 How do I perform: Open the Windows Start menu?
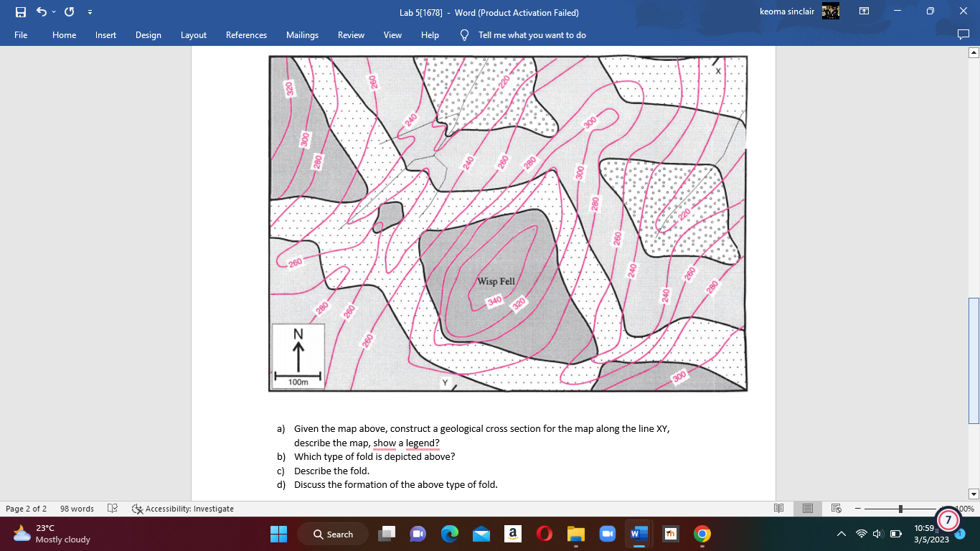point(279,534)
